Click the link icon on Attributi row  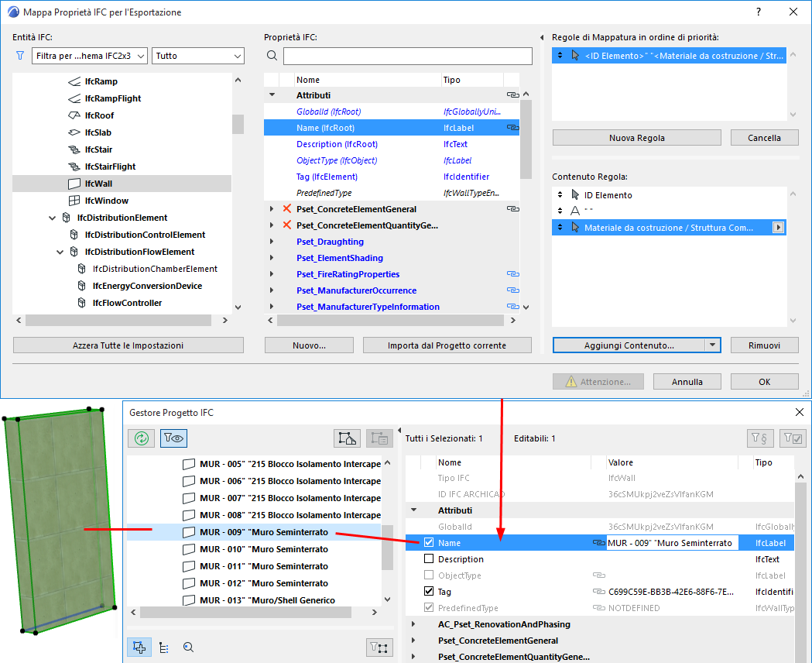(x=512, y=94)
